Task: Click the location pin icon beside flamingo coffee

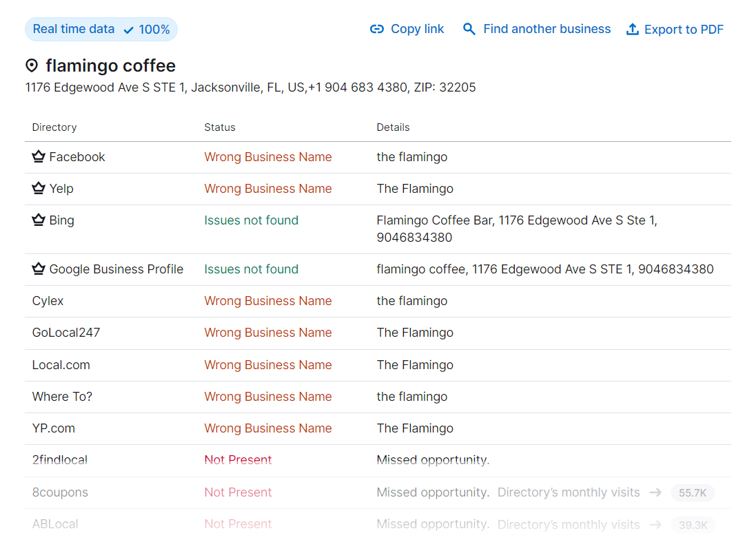Action: [x=32, y=65]
